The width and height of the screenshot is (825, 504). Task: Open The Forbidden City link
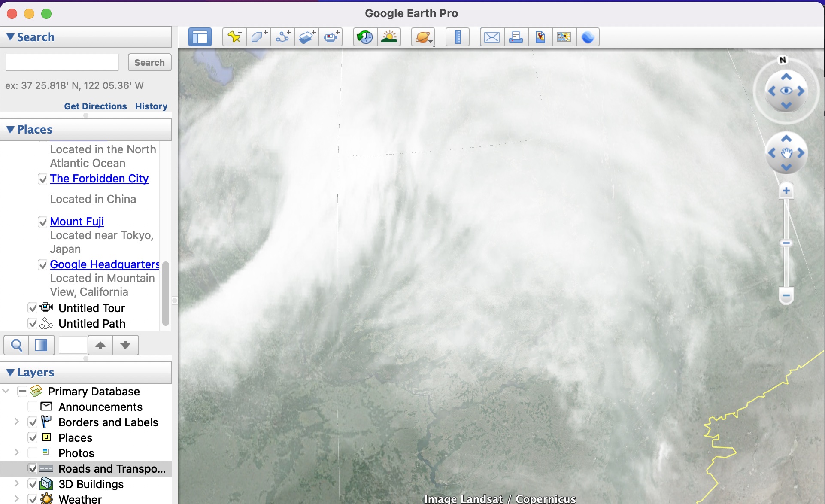coord(99,179)
